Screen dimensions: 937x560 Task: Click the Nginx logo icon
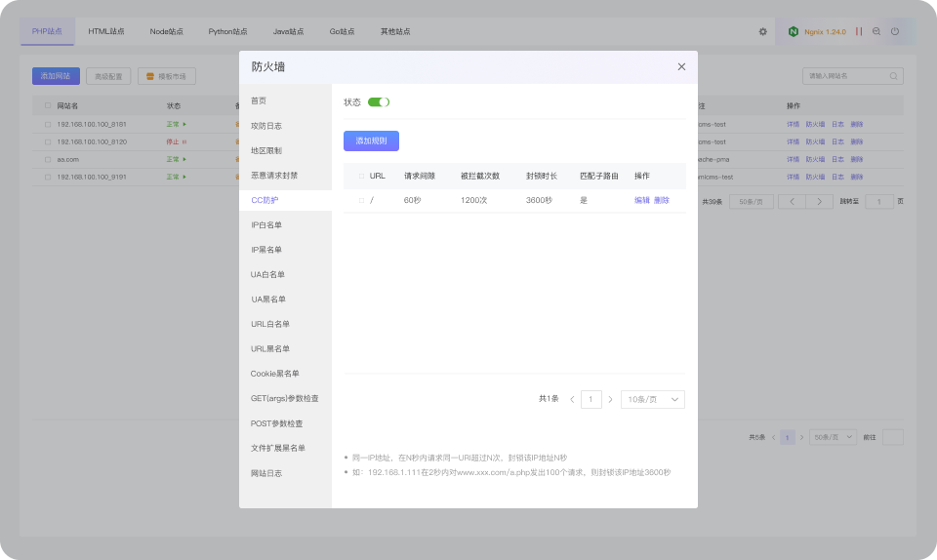coord(793,31)
